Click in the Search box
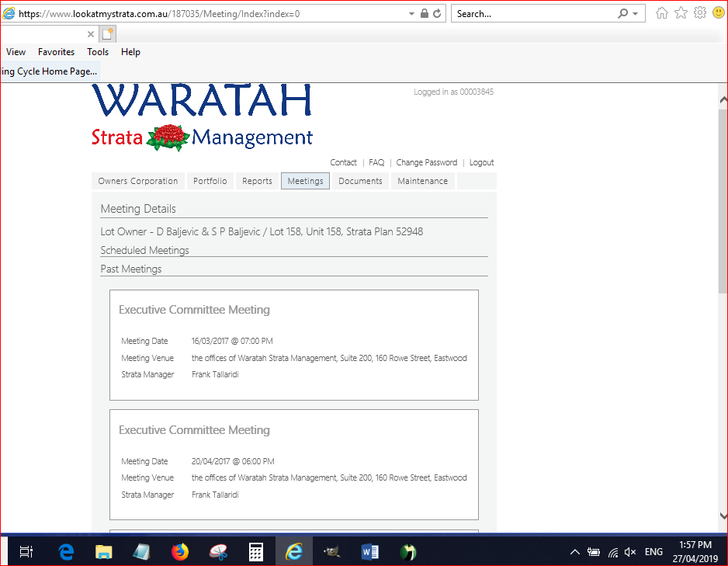 click(535, 13)
